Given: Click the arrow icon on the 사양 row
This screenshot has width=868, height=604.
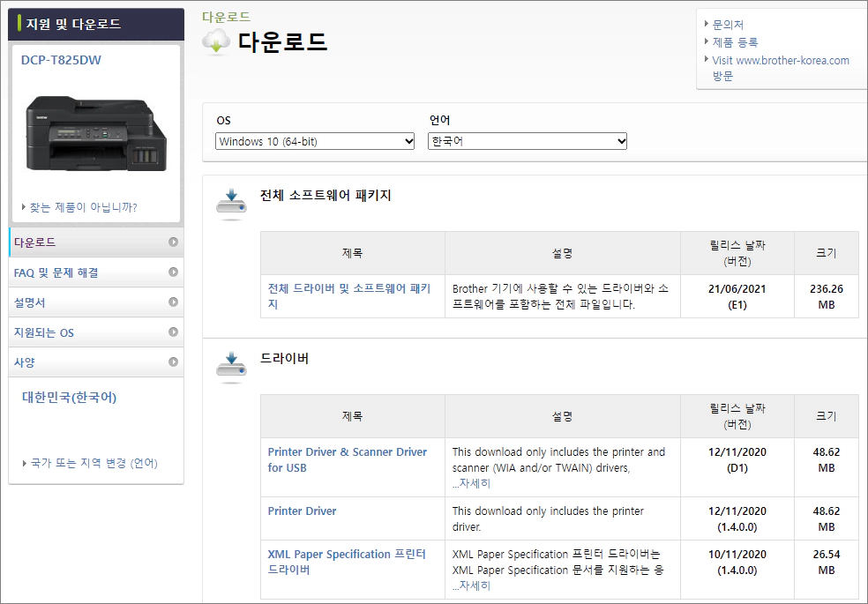Looking at the screenshot, I should (x=173, y=362).
